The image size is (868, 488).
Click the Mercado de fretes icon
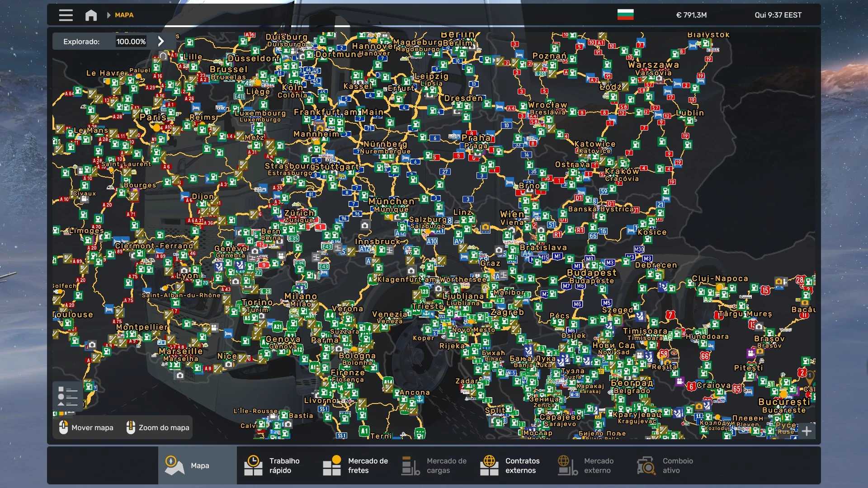pyautogui.click(x=332, y=465)
